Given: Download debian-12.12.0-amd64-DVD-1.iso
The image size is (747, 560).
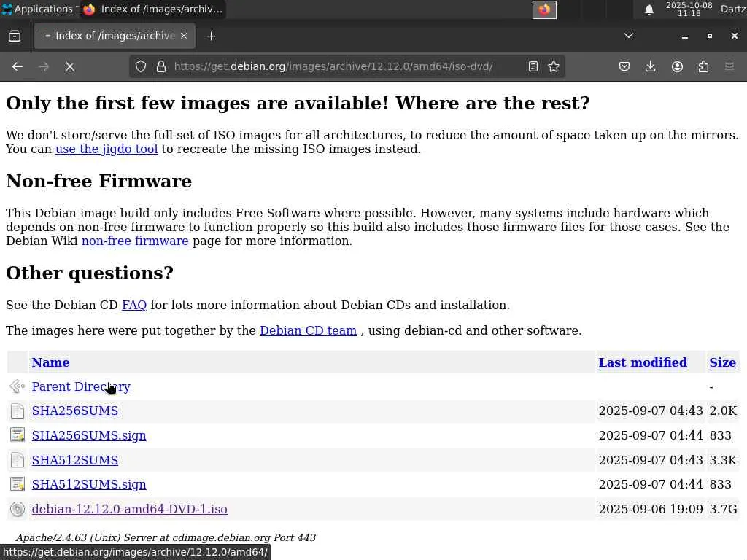Looking at the screenshot, I should pos(130,509).
